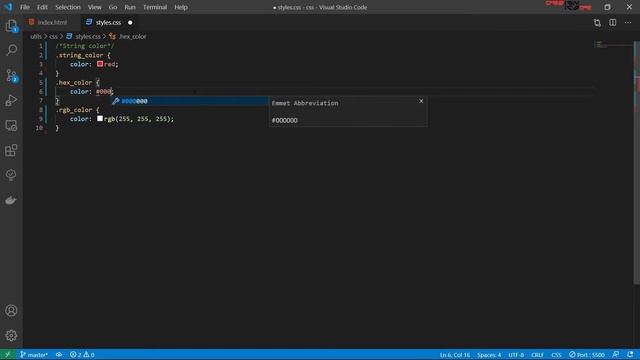Click the errors and warnings counter
The height and width of the screenshot is (360, 640).
pos(82,355)
